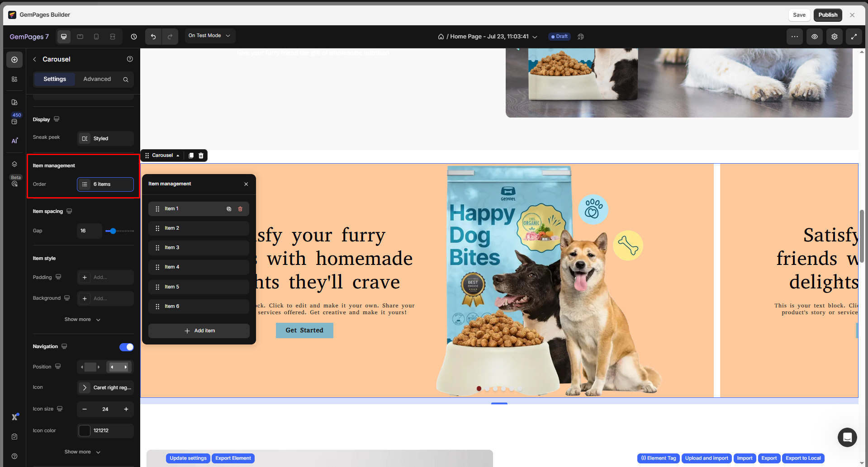Open the live chat widget
Screen dimensions: 868x467
click(847, 437)
